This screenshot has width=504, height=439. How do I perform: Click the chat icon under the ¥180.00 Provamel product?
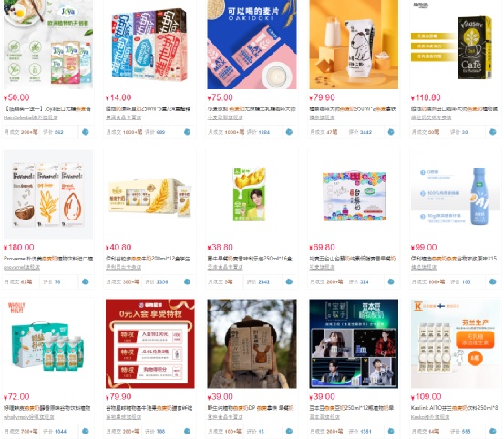[86, 281]
